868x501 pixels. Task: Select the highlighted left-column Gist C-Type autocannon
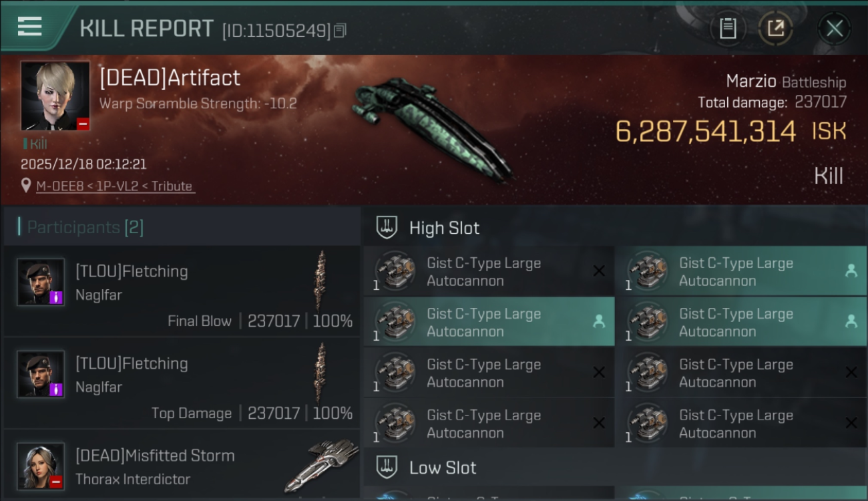click(488, 322)
